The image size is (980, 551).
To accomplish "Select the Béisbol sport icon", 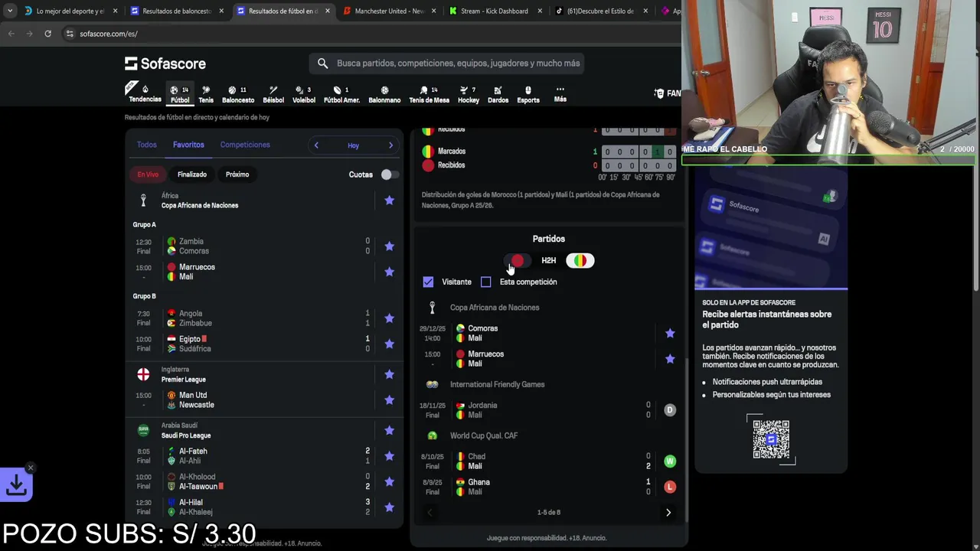I will (x=273, y=94).
